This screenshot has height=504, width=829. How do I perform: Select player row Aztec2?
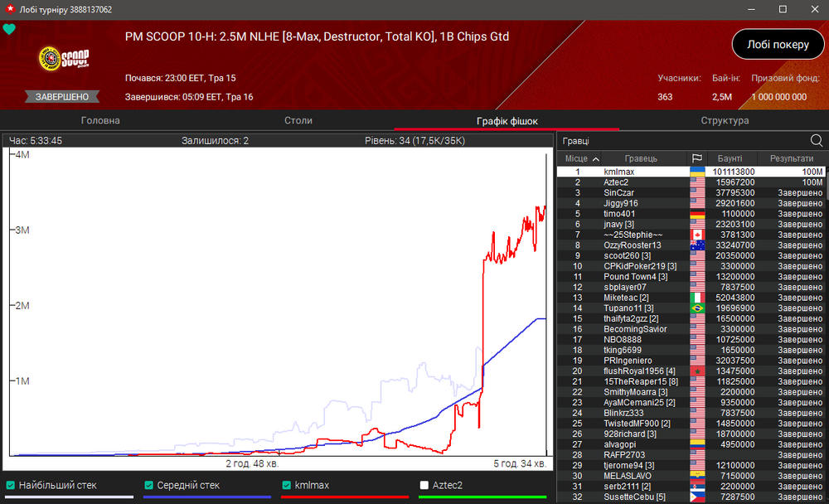691,182
